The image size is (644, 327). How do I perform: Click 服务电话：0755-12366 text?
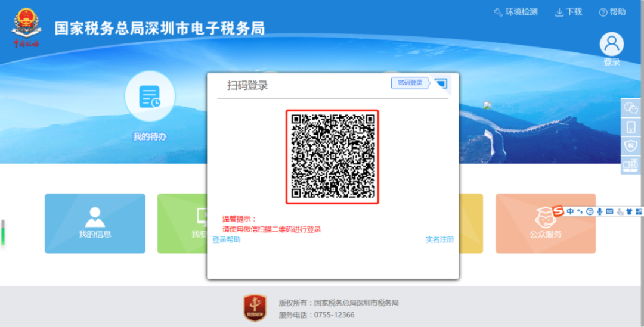point(317,315)
